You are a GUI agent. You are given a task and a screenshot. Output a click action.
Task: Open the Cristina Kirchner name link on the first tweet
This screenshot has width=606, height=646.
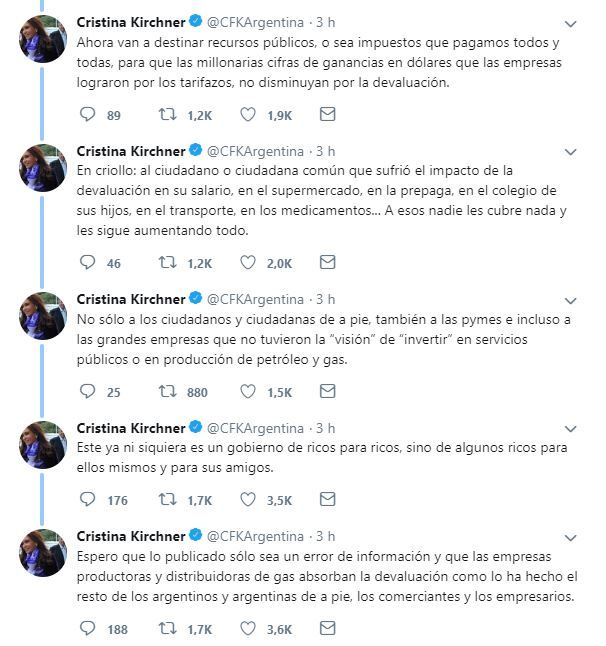tap(131, 21)
